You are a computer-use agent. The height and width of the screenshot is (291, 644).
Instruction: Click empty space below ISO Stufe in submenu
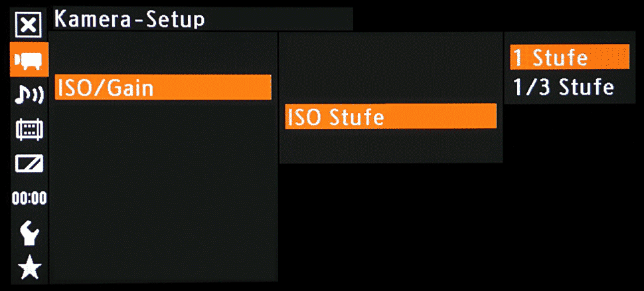(x=390, y=146)
